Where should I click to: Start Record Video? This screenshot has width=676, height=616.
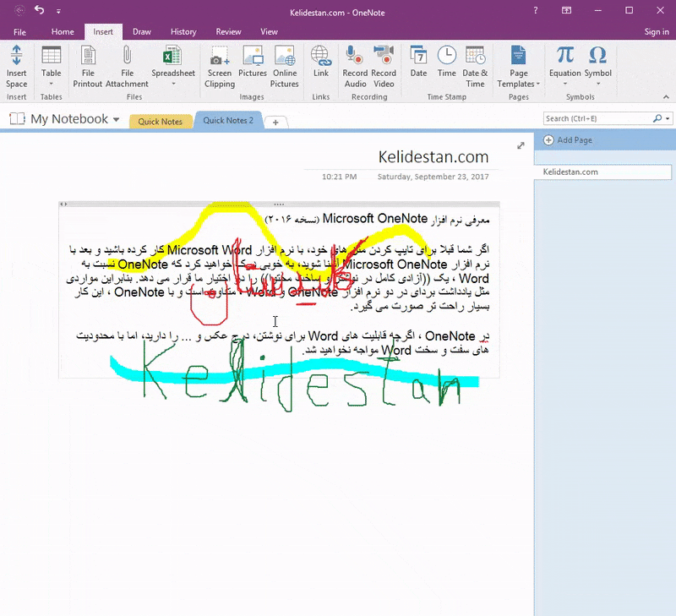(x=384, y=67)
